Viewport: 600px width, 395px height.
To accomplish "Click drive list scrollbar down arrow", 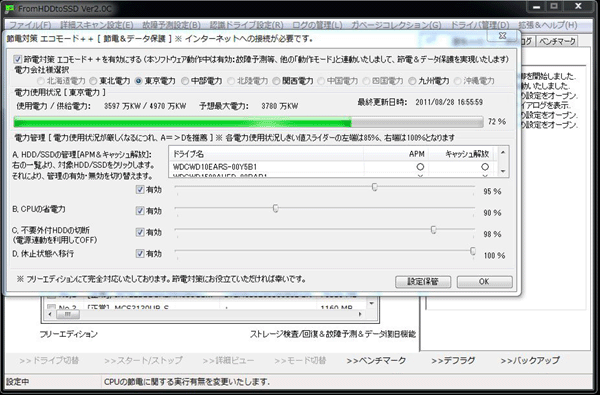I will point(503,171).
